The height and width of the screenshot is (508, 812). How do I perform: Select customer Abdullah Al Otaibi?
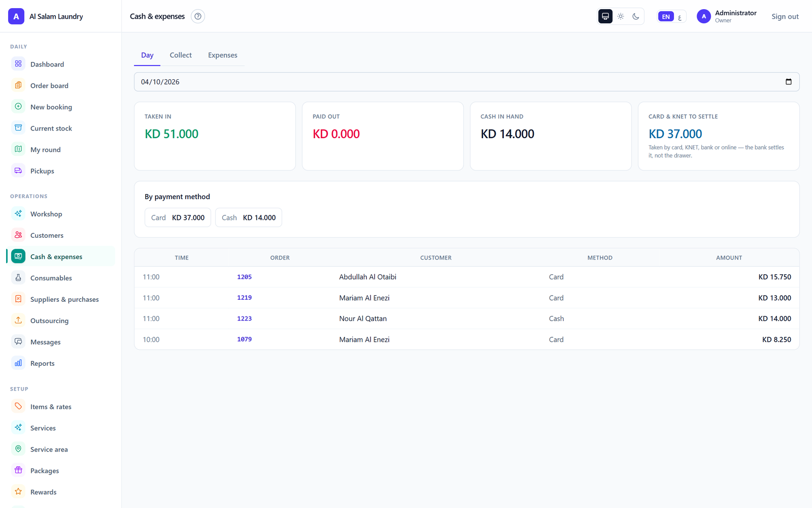(x=368, y=277)
